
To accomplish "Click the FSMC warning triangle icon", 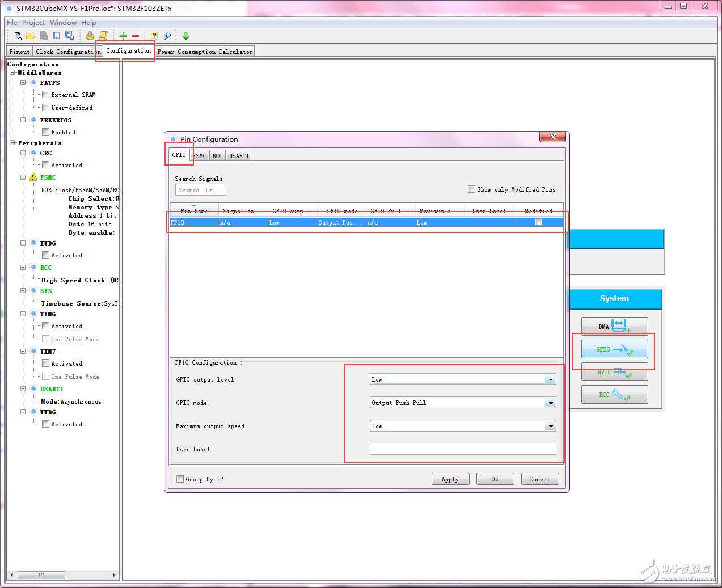I will pos(33,177).
